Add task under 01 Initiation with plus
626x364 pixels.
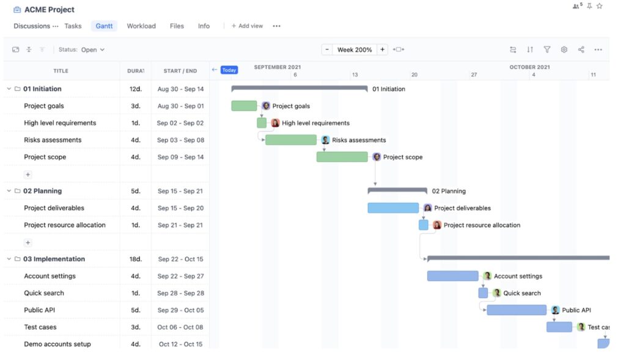(28, 175)
